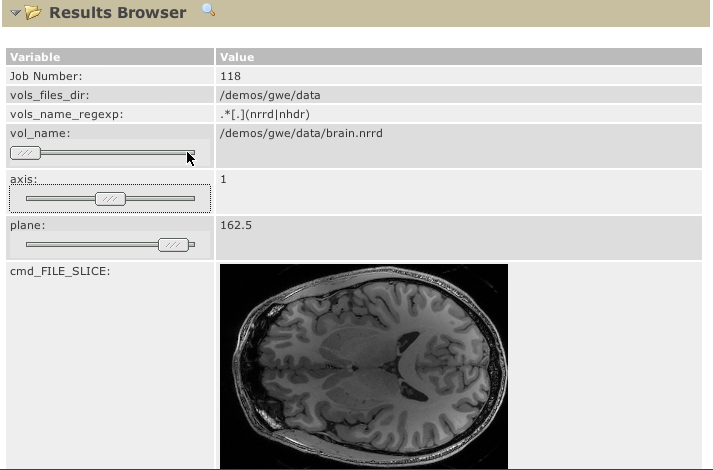Click the cmd_FILE_SLICE variable label
The height and width of the screenshot is (470, 713).
click(59, 271)
